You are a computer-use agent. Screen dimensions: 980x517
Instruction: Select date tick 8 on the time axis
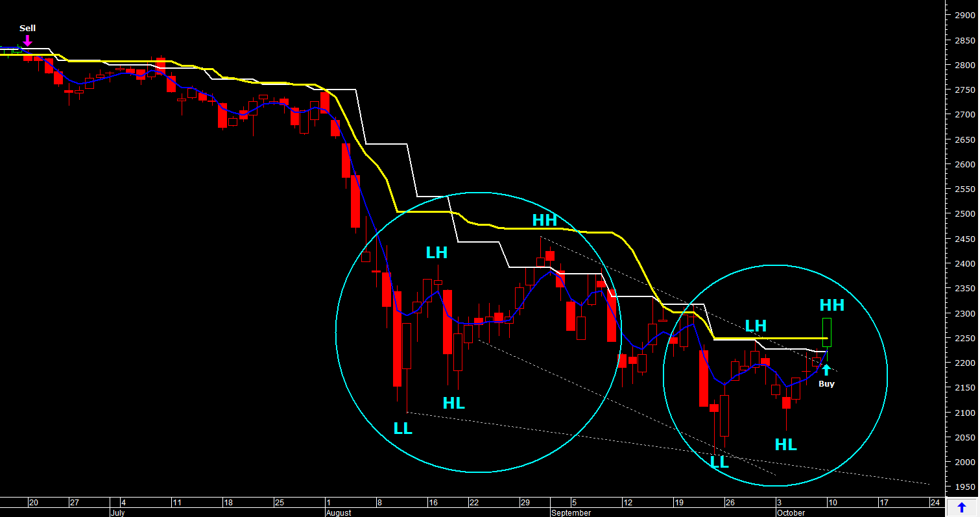pos(379,502)
